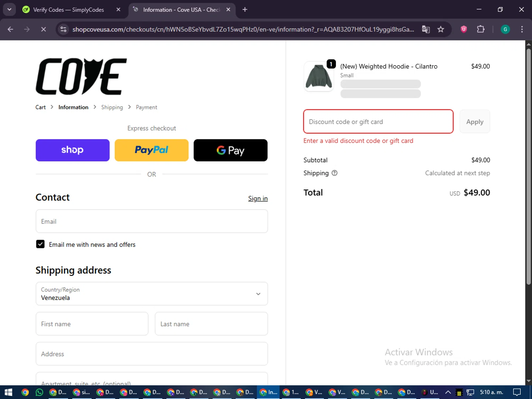Viewport: 532px width, 399px height.
Task: Click the Sign in link
Action: [258, 199]
